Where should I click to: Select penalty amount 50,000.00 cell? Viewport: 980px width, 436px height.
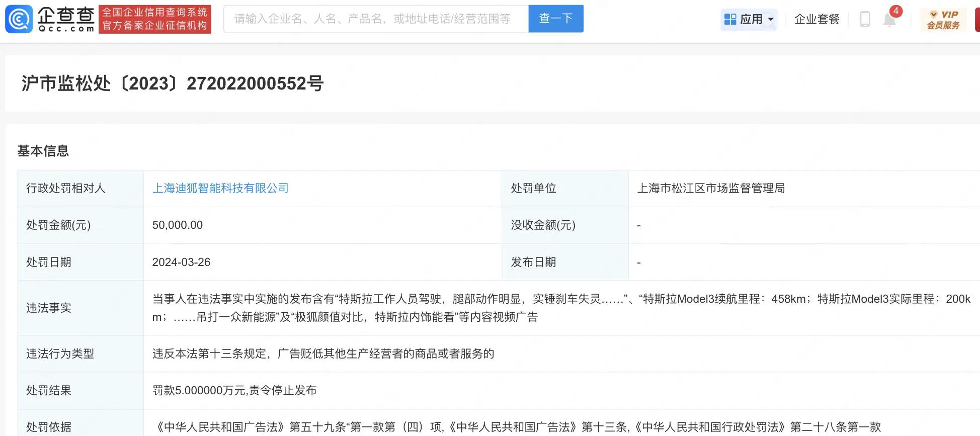point(322,225)
